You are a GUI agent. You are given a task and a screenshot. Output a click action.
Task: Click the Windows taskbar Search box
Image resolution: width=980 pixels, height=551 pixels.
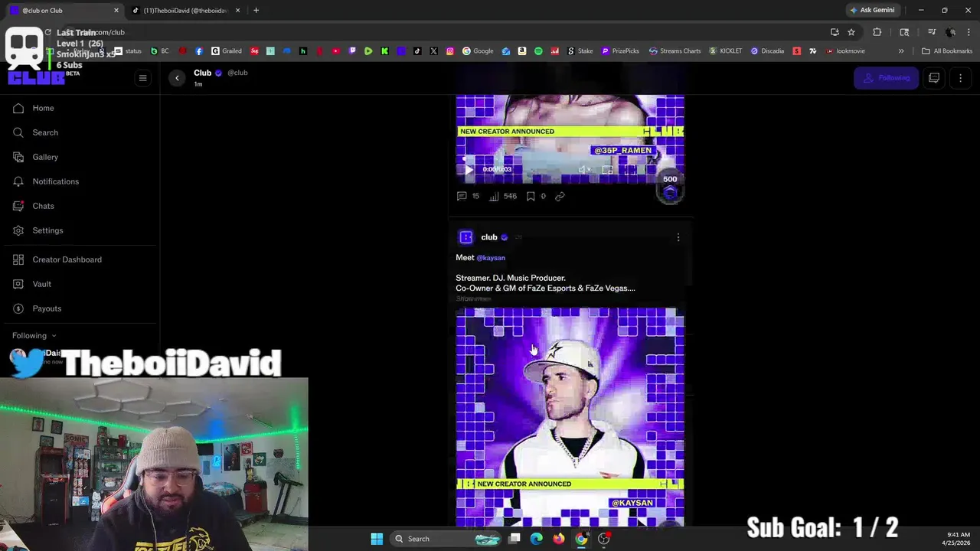(446, 539)
